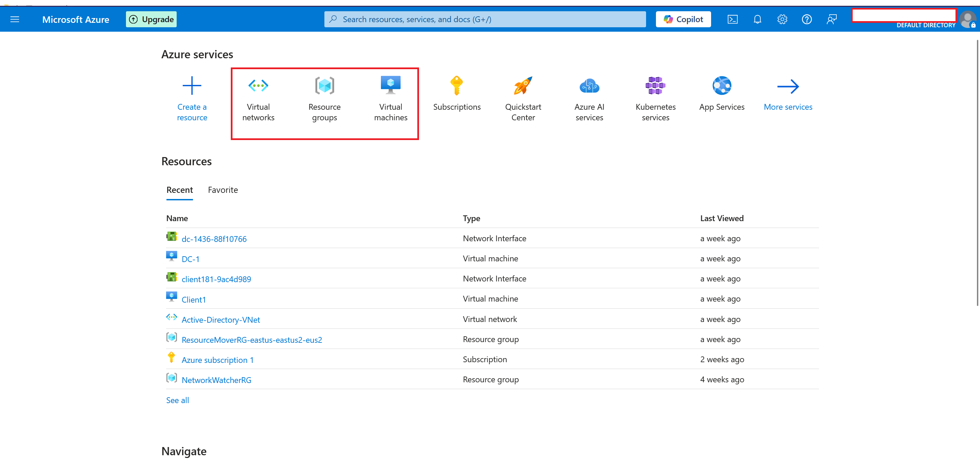Open the notifications bell
Image resolution: width=980 pixels, height=476 pixels.
(757, 19)
